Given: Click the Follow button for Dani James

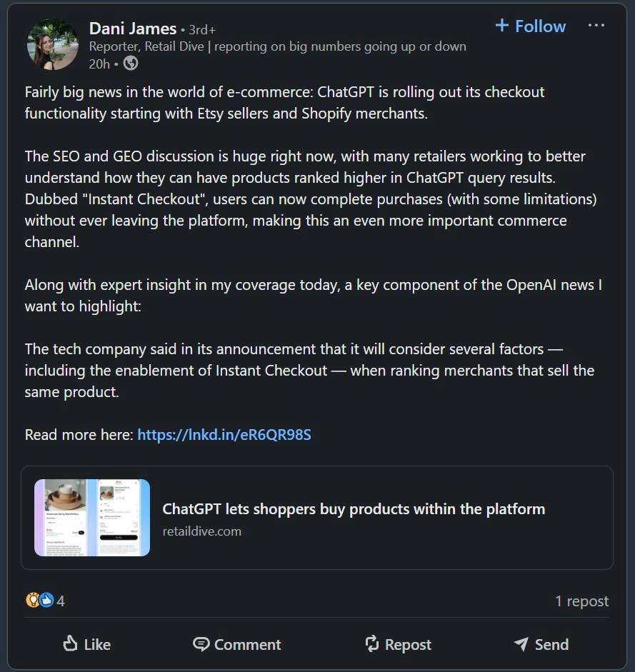Looking at the screenshot, I should point(530,26).
